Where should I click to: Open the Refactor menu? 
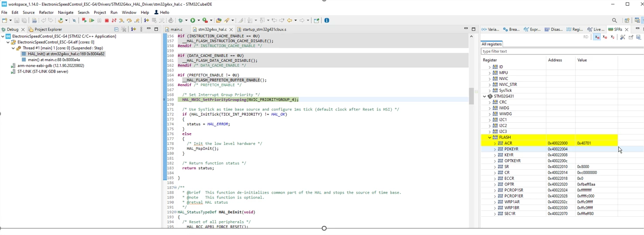(x=46, y=13)
